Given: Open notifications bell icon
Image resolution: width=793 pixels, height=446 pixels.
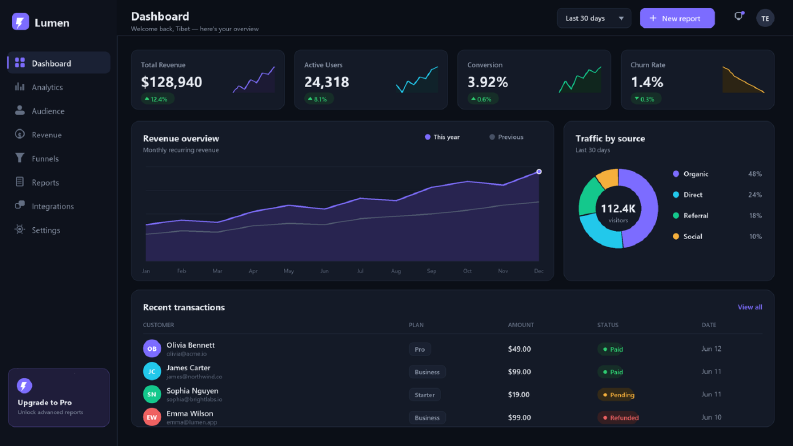Looking at the screenshot, I should pos(738,17).
